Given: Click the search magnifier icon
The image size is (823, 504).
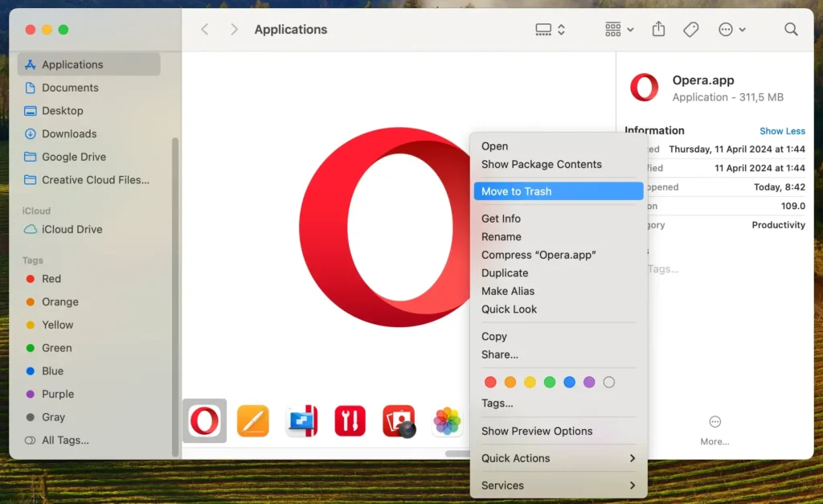Looking at the screenshot, I should (x=791, y=30).
